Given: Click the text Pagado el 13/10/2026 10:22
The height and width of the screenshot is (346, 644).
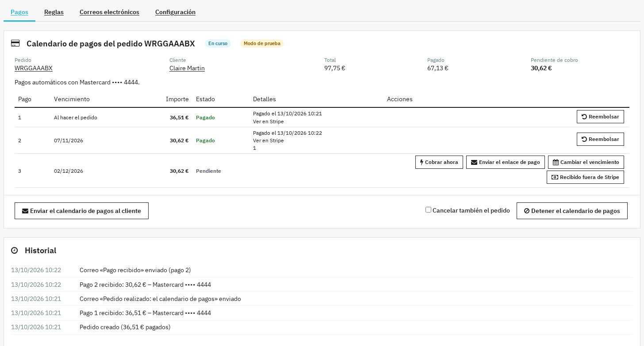Looking at the screenshot, I should pyautogui.click(x=287, y=133).
